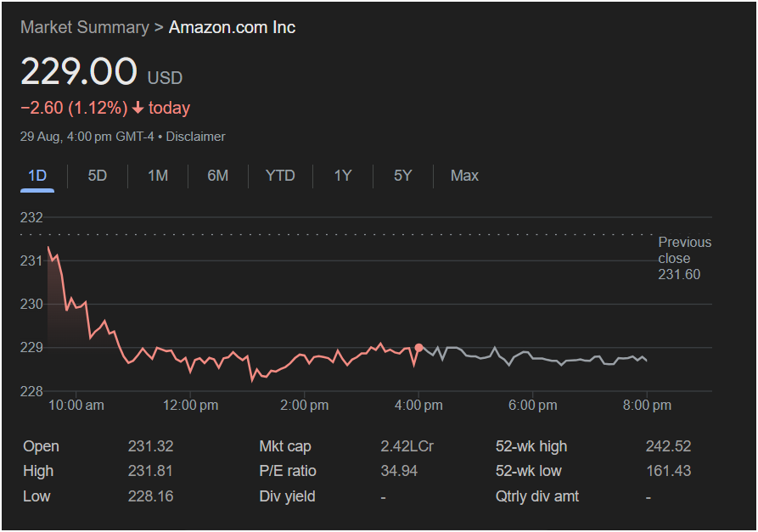Click the 52-wk high value 242.52
758x532 pixels.
point(668,446)
